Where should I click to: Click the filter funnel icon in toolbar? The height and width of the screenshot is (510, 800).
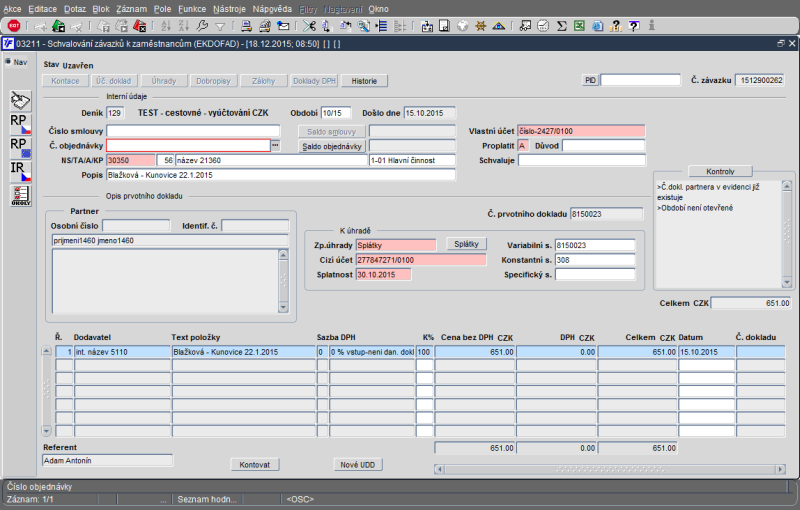220,25
